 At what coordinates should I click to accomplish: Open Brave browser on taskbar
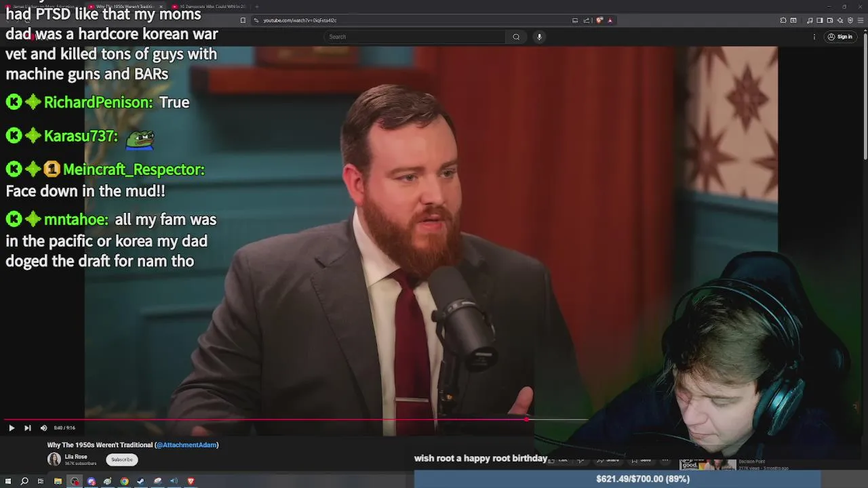[x=191, y=481]
